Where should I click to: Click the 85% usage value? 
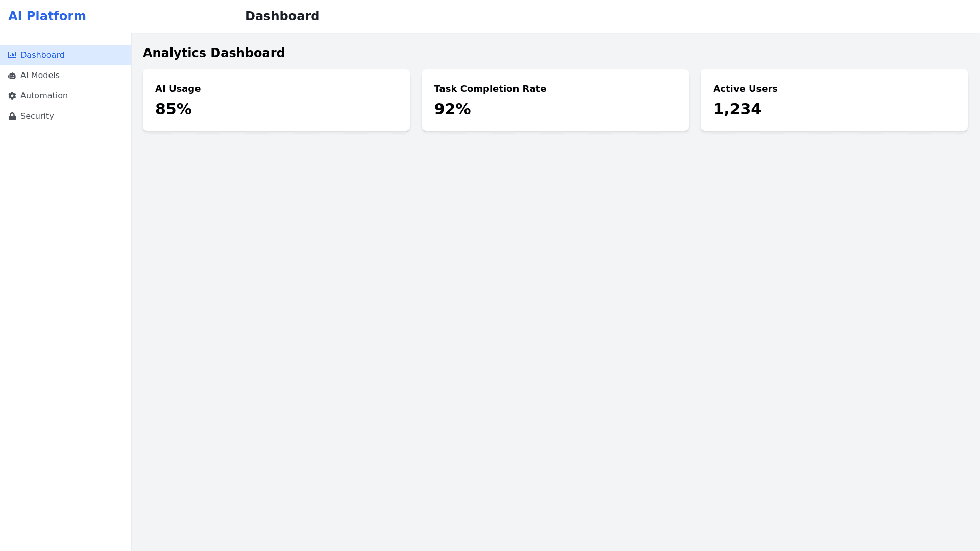tap(174, 109)
